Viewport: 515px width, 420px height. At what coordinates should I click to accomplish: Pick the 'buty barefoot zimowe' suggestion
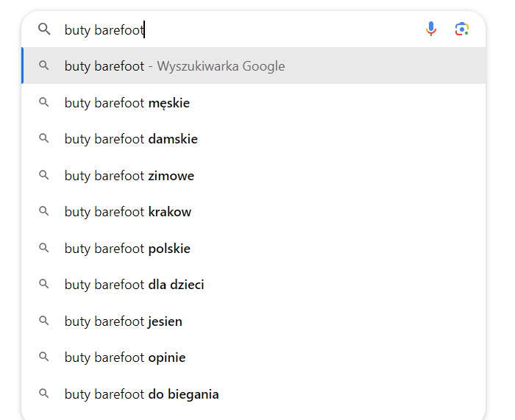(254, 175)
